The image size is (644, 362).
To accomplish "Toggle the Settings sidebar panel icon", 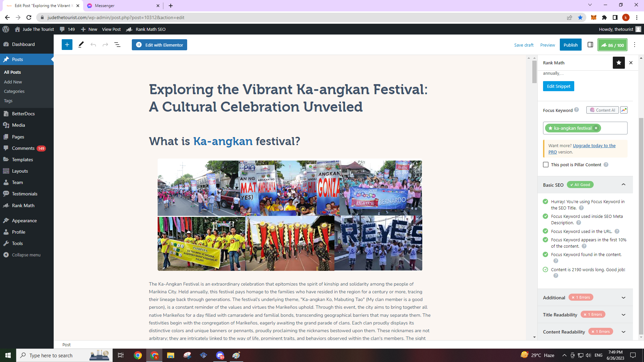I will (x=590, y=45).
